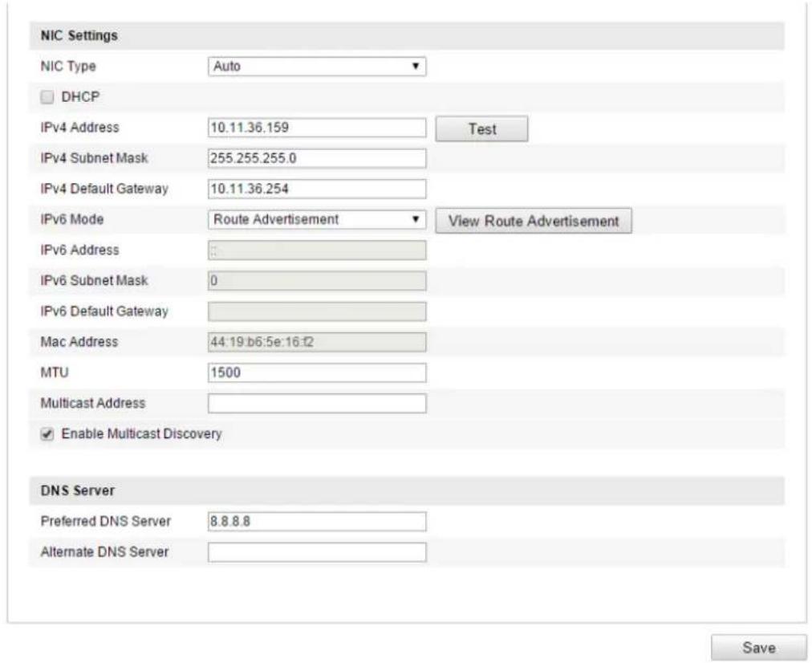Click the NIC Type label
Image resolution: width=812 pixels, height=663 pixels.
point(68,67)
